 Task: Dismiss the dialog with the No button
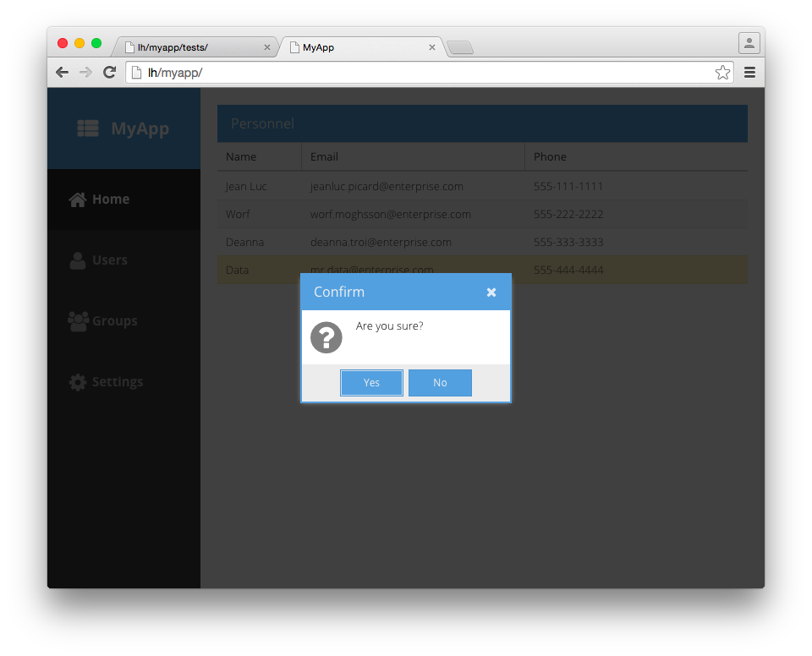click(x=440, y=382)
